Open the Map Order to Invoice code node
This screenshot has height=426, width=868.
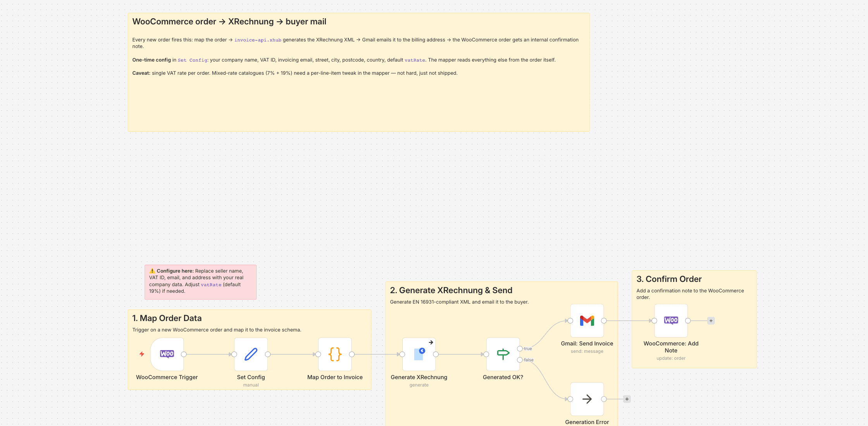coord(335,354)
